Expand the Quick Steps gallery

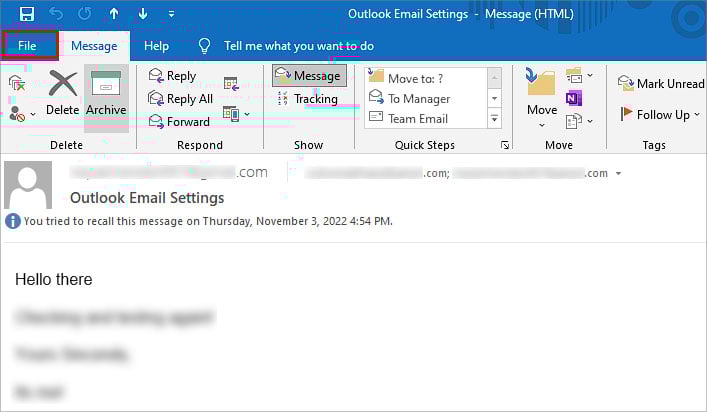[495, 119]
